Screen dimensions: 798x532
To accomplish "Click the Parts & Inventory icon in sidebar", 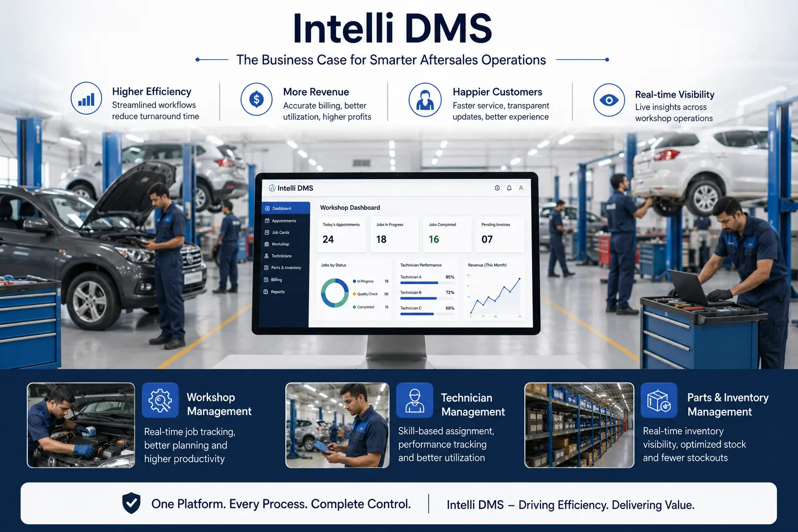I will (267, 268).
